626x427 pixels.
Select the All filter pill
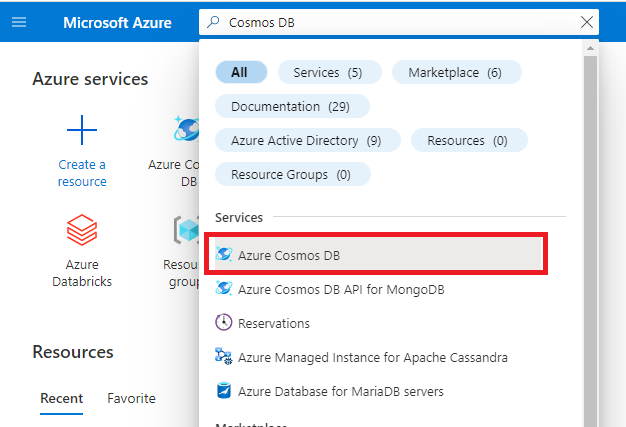pos(241,72)
